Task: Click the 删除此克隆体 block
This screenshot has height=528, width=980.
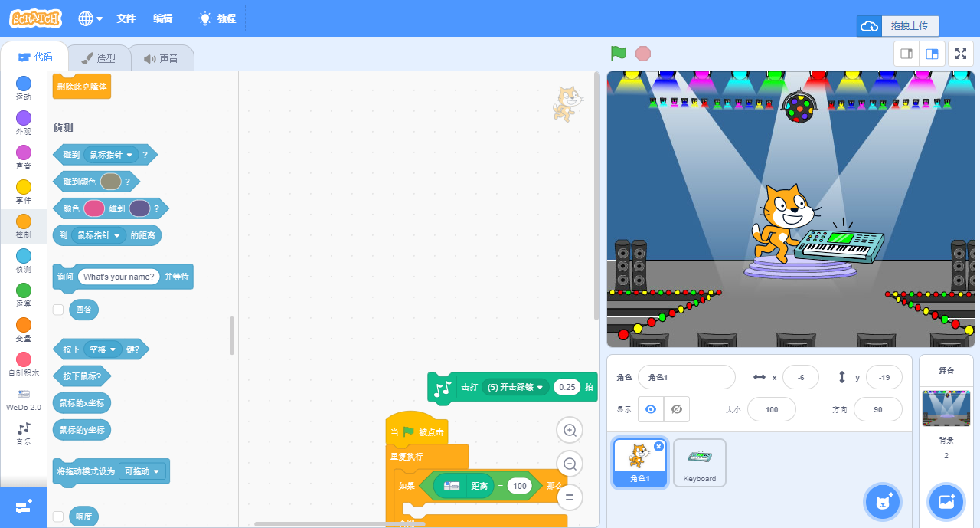Action: 82,86
